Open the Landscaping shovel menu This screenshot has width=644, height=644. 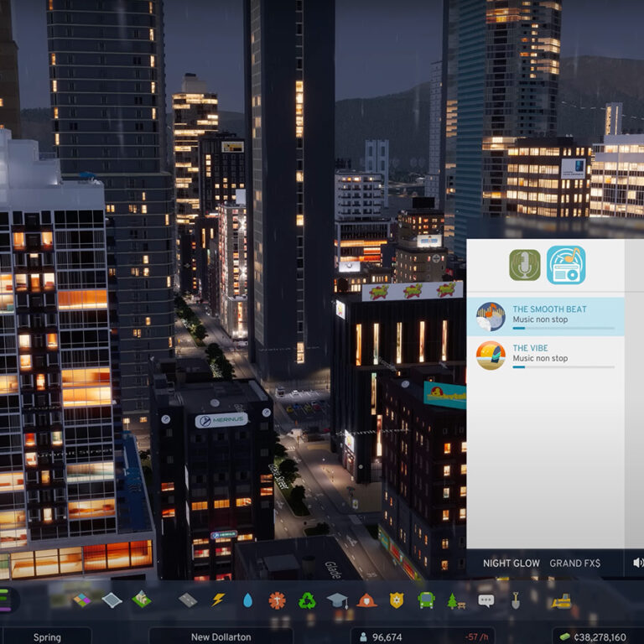click(x=516, y=601)
